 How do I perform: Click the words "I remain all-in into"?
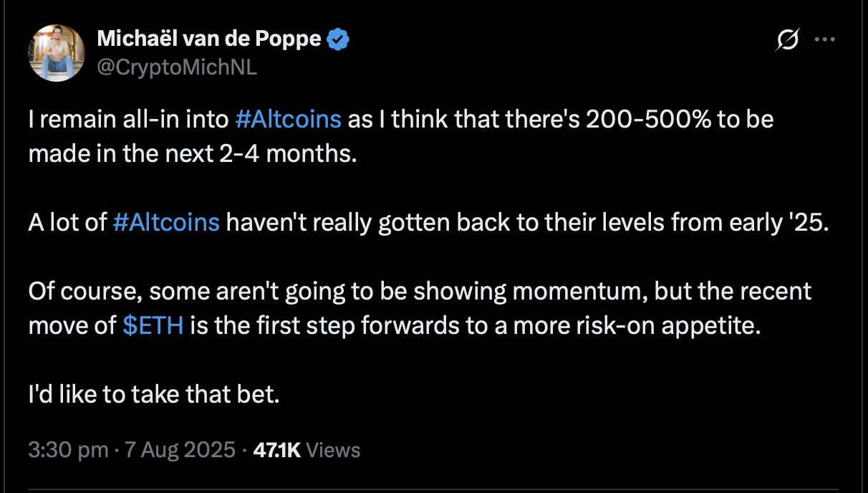click(x=129, y=119)
